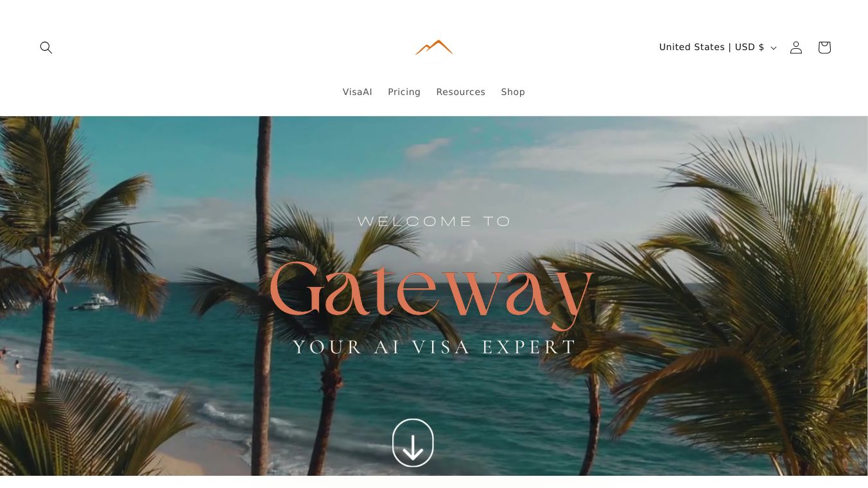The image size is (868, 488).
Task: Click the YOUR AI VISA EXPERT tagline
Action: [435, 347]
